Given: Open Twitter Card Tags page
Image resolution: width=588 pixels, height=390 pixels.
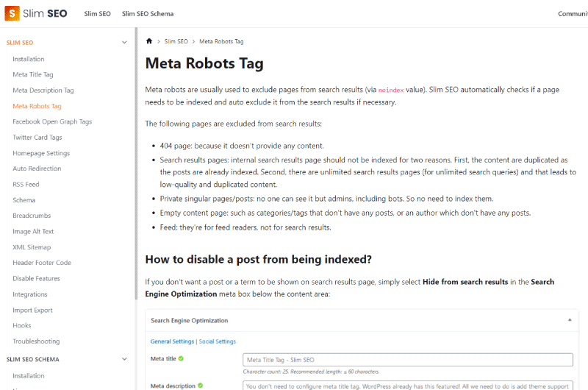Looking at the screenshot, I should tap(37, 138).
